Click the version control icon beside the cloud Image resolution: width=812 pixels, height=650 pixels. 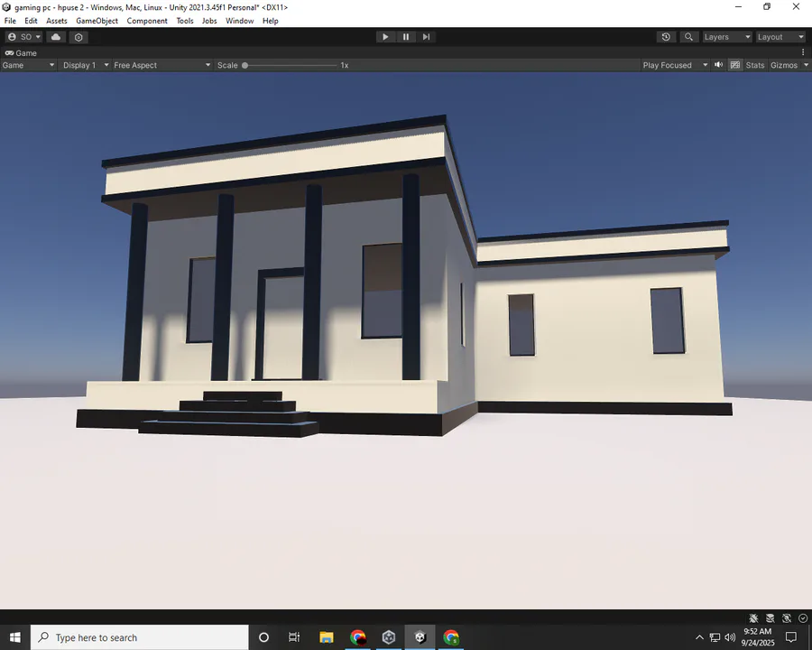tap(78, 37)
